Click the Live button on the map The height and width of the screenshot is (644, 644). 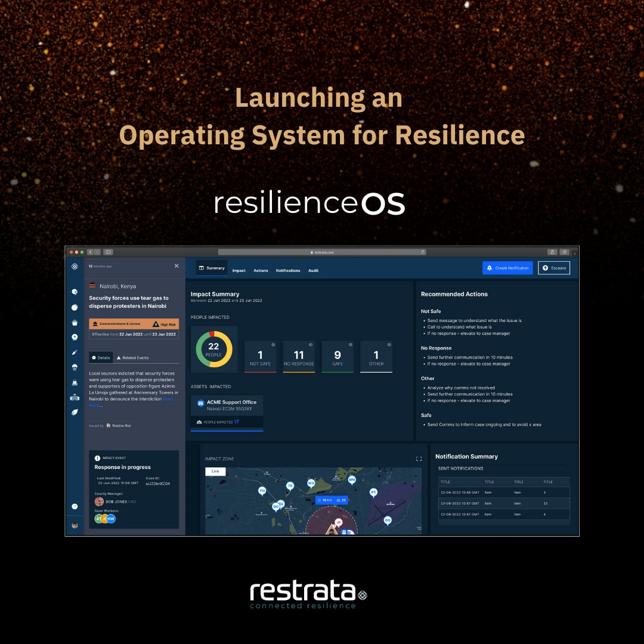(x=215, y=471)
